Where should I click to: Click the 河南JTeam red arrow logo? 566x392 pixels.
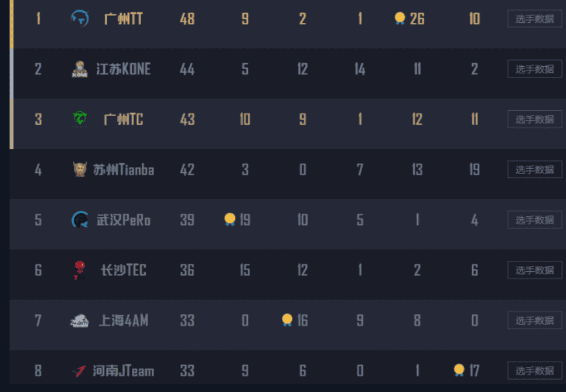[x=79, y=371]
